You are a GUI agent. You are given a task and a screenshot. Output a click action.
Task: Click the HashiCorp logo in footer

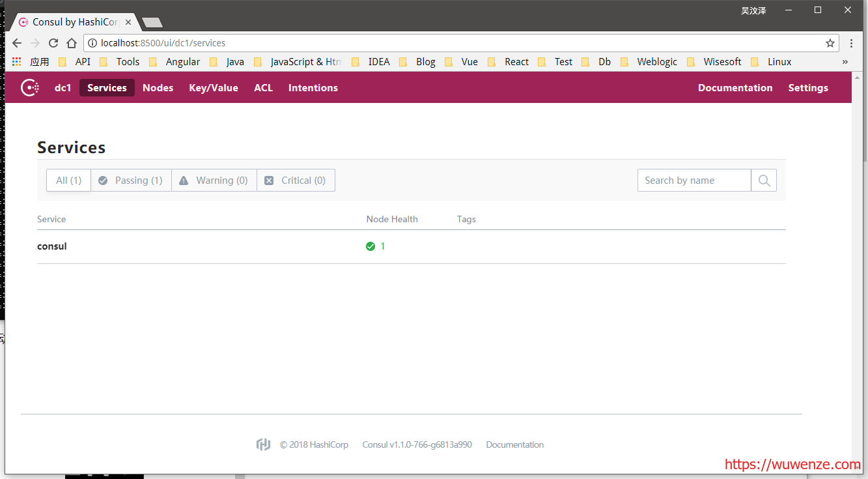[263, 444]
